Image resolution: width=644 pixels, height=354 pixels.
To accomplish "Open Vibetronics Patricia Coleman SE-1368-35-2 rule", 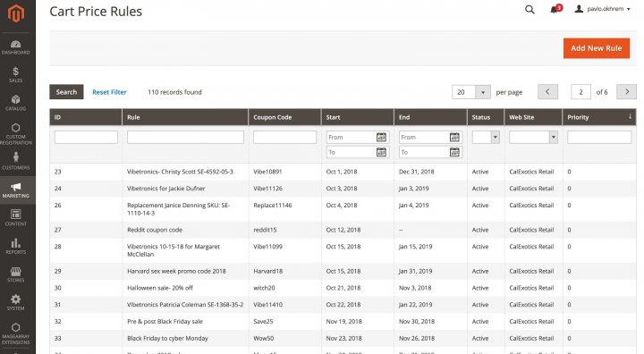I will tap(185, 305).
